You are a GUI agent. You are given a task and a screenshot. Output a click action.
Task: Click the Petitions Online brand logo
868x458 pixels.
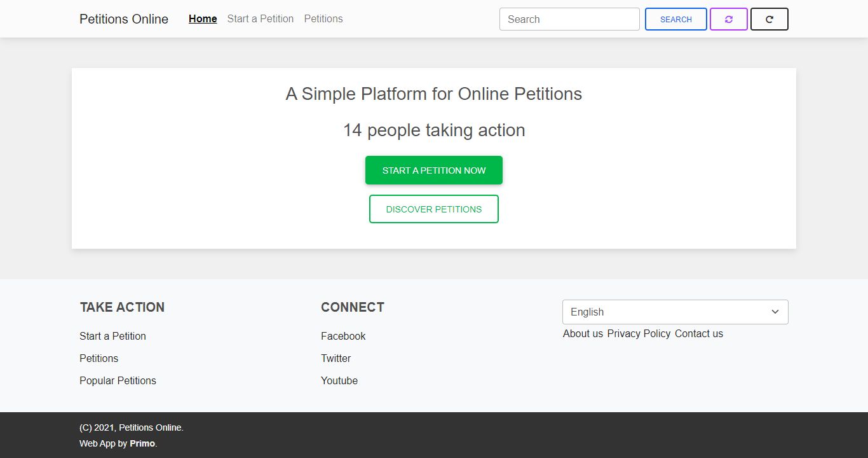click(x=124, y=19)
